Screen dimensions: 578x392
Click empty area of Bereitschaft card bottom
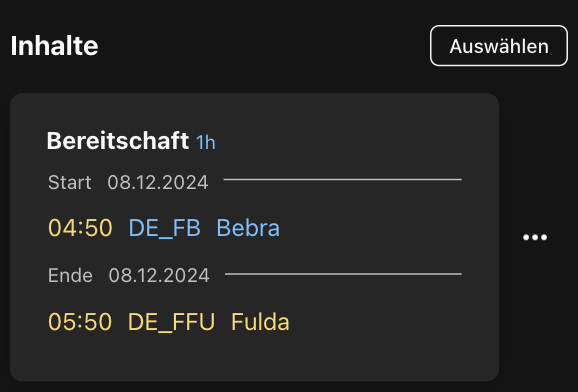click(254, 360)
